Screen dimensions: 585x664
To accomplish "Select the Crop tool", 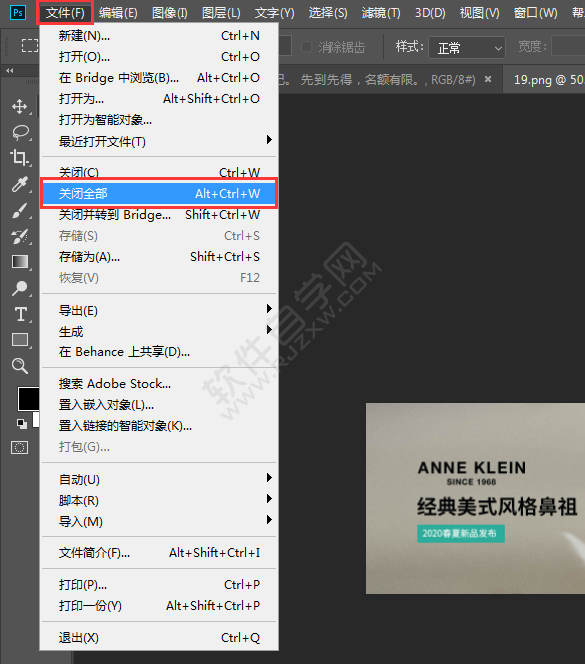I will click(x=20, y=158).
